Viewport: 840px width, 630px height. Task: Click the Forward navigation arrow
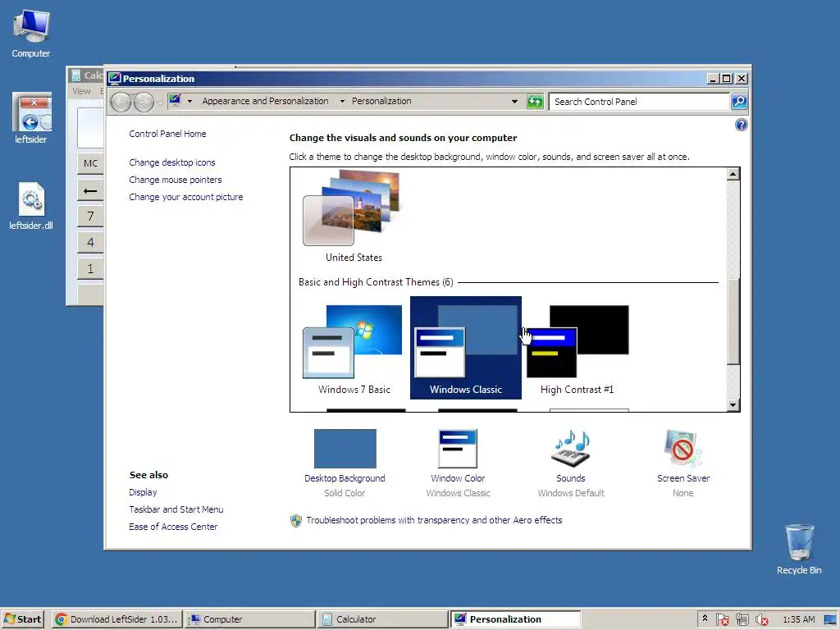pos(143,102)
